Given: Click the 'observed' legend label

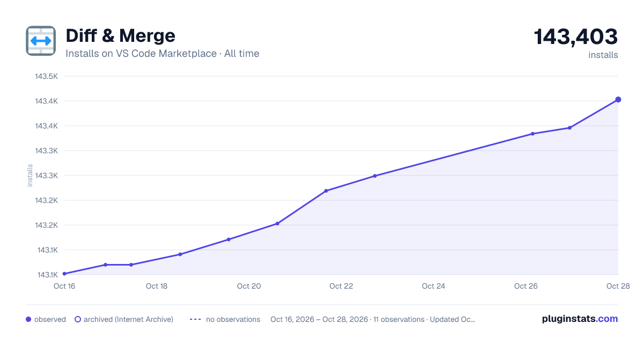Looking at the screenshot, I should click(x=50, y=319).
